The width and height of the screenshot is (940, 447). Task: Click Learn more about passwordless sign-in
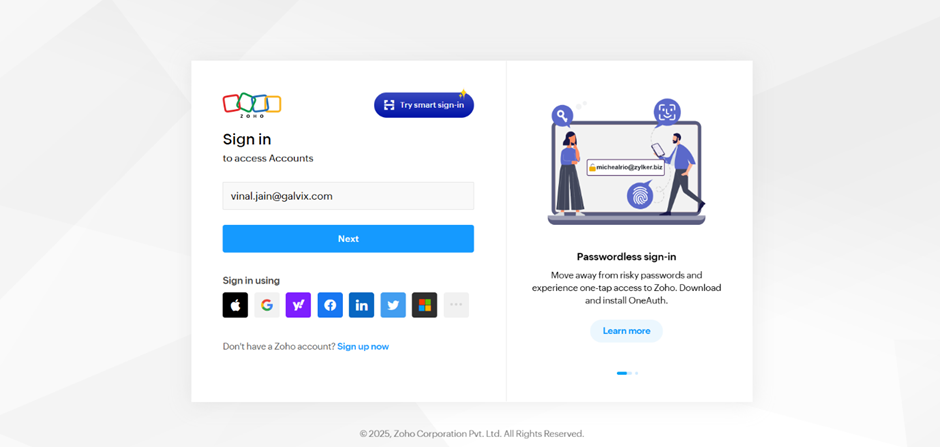(x=626, y=331)
